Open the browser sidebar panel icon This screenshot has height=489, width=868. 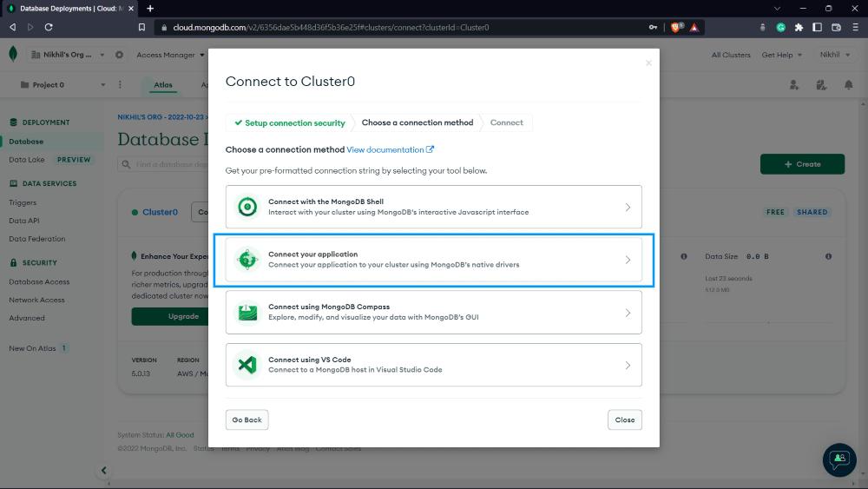817,27
